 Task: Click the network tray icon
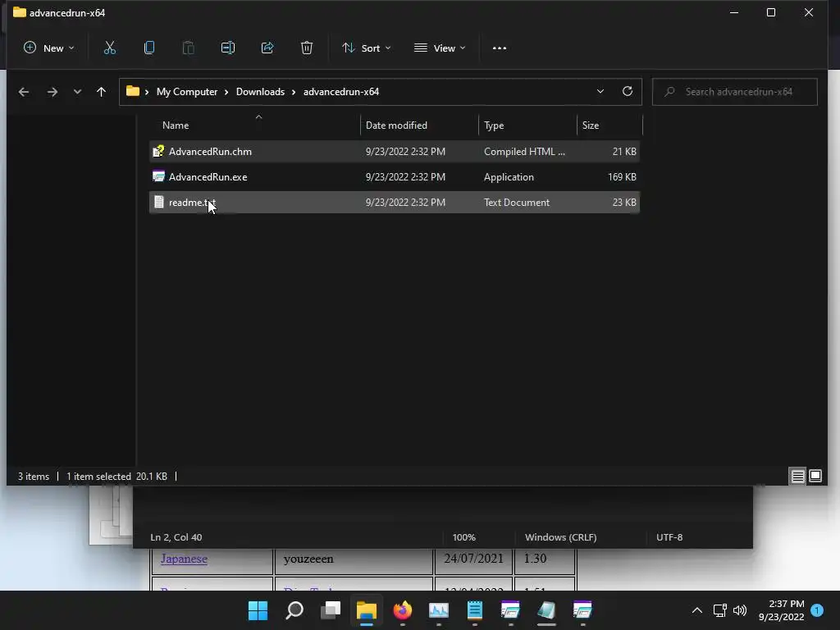point(719,610)
